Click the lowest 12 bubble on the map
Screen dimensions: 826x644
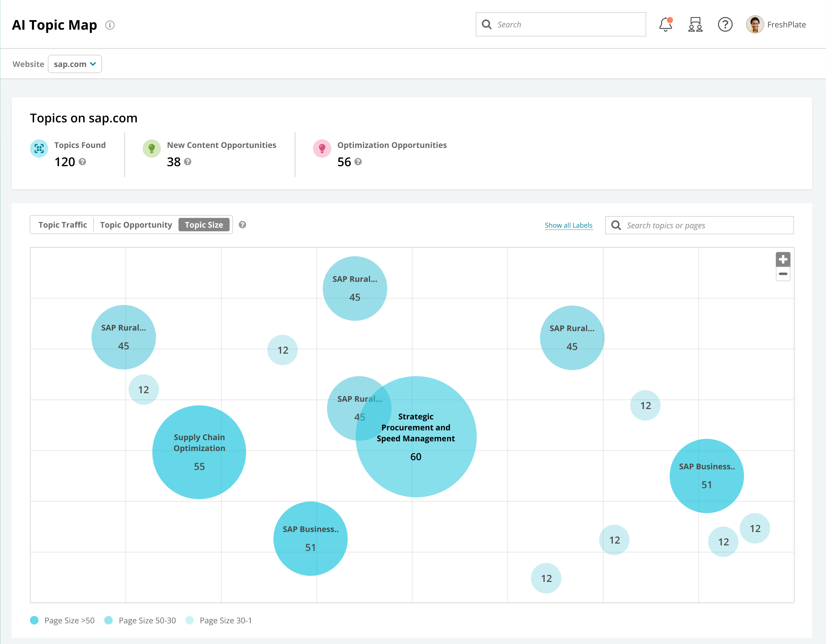coord(546,578)
